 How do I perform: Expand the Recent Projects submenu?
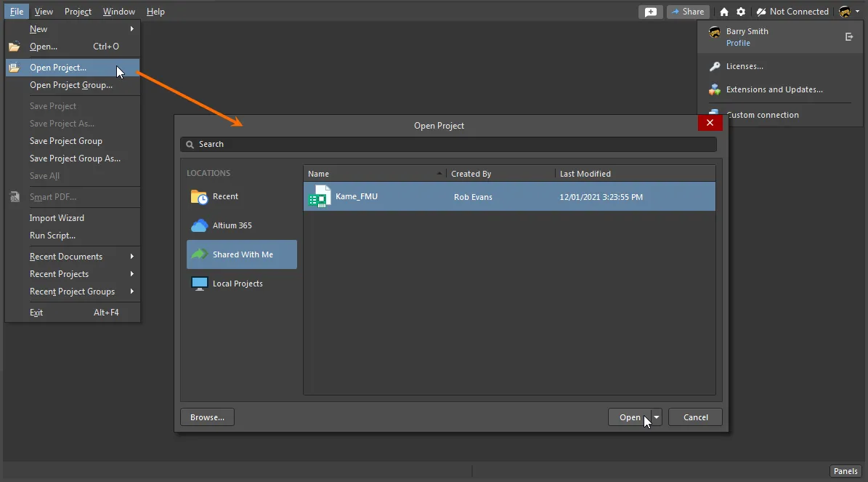click(131, 274)
